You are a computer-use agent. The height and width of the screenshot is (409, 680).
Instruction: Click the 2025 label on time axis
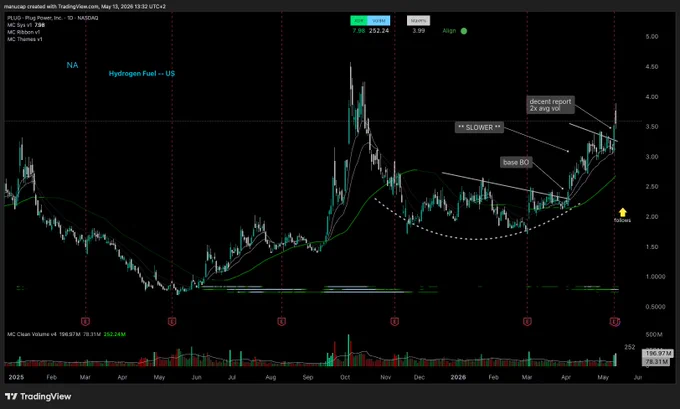16,377
